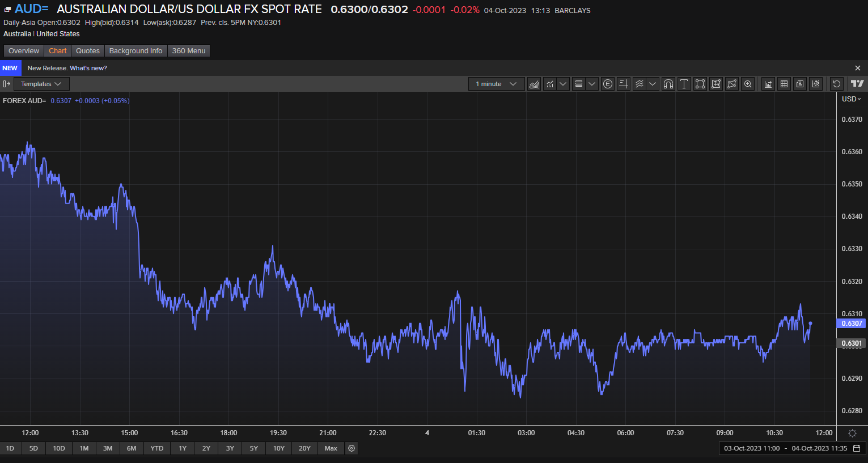Expand the layout options dropdown arrow
Screen dimensions: 868x463
coord(592,84)
